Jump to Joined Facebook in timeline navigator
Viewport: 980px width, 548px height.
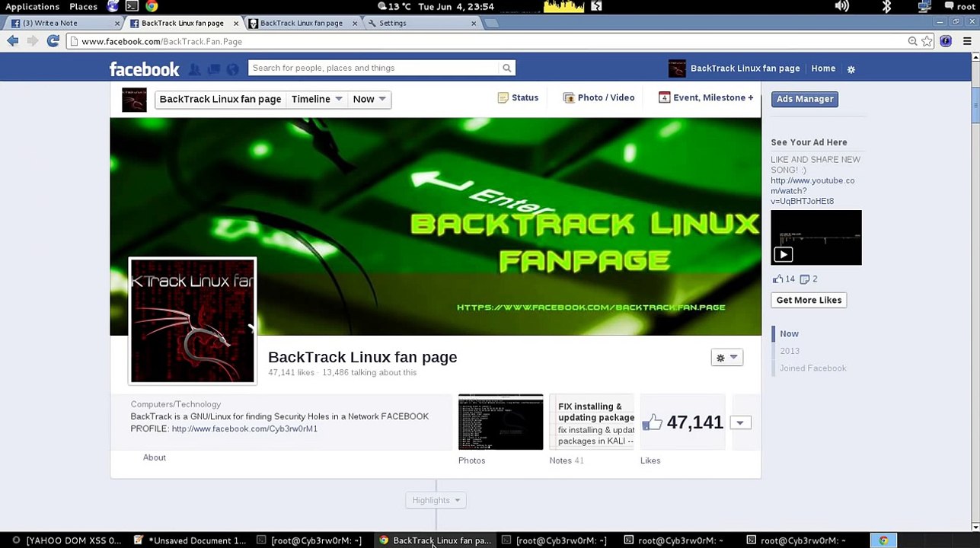coord(812,368)
